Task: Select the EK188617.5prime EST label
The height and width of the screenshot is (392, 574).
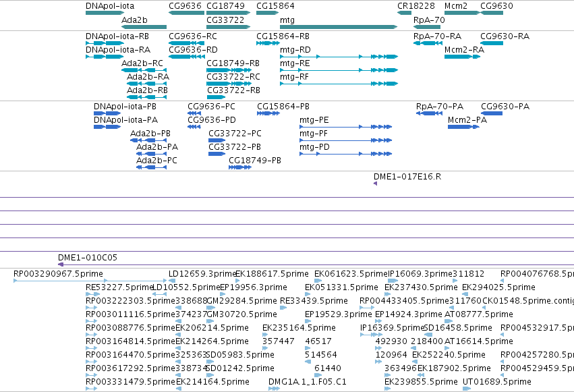Action: 272,274
